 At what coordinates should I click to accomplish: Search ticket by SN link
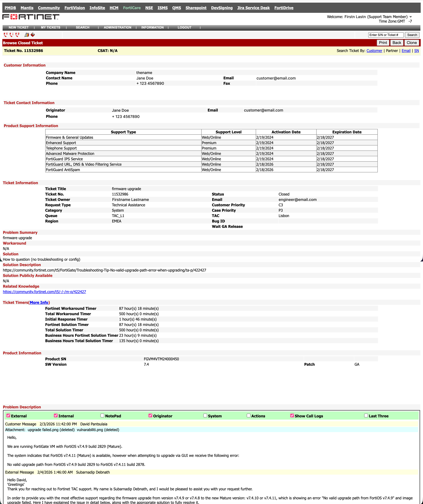click(x=417, y=51)
